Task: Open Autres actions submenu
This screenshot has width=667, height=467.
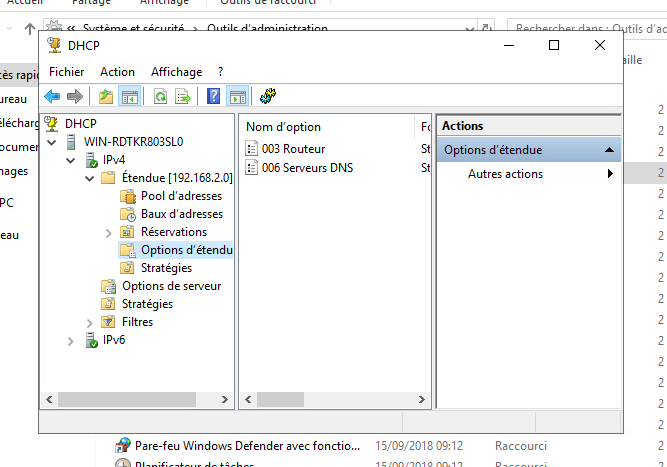Action: click(505, 174)
